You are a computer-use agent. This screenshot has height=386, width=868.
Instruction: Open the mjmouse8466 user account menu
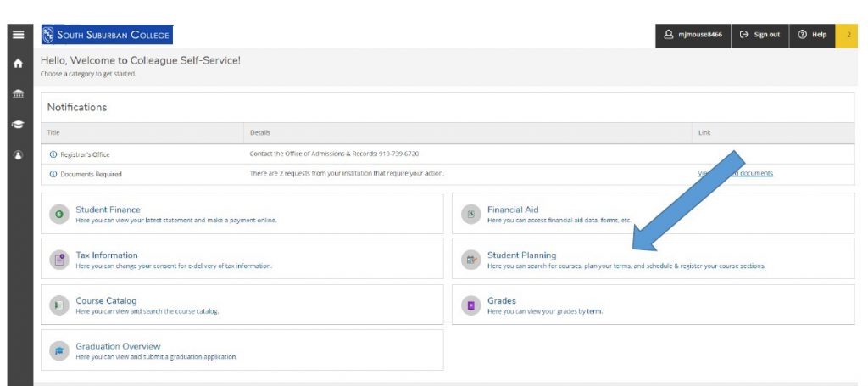pyautogui.click(x=693, y=35)
